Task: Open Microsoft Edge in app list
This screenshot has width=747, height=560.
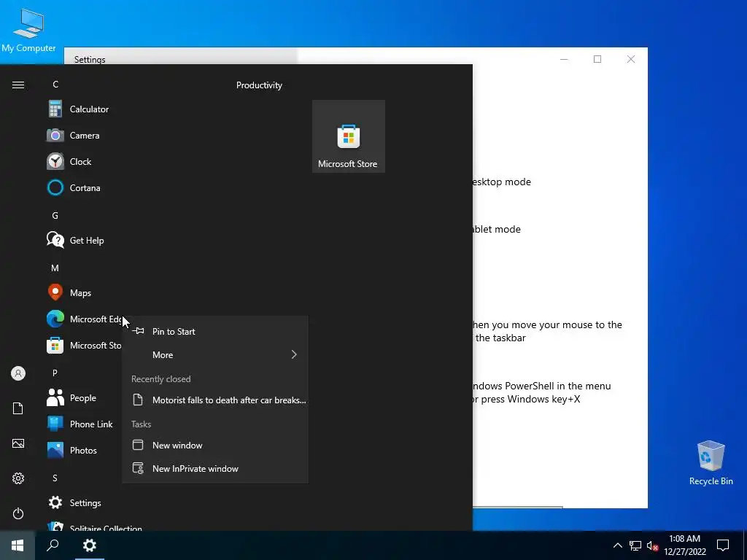Action: (x=85, y=319)
